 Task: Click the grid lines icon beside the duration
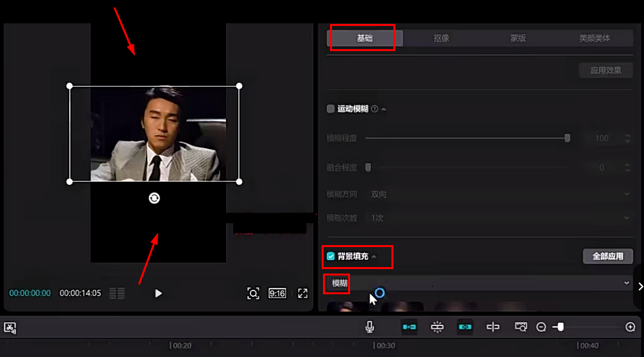(x=117, y=293)
